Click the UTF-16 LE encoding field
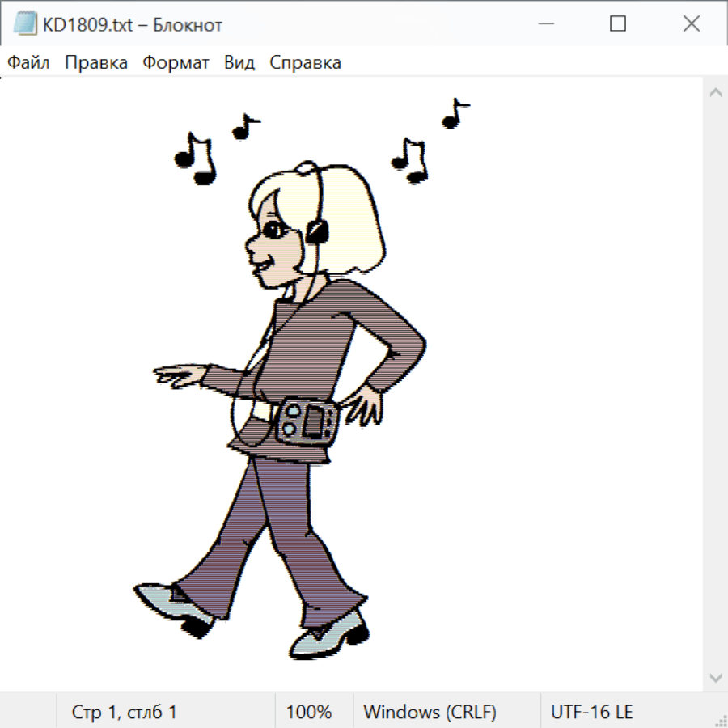This screenshot has width=728, height=728. coord(591,712)
